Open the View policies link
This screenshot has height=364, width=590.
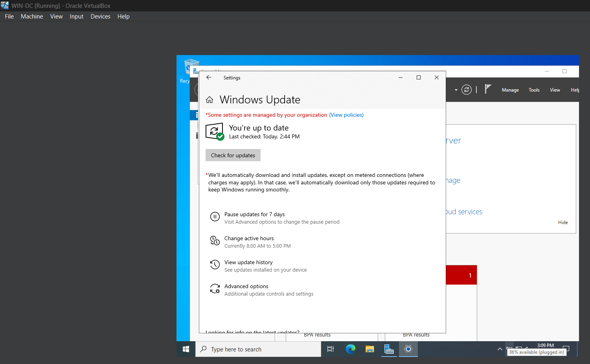click(346, 115)
